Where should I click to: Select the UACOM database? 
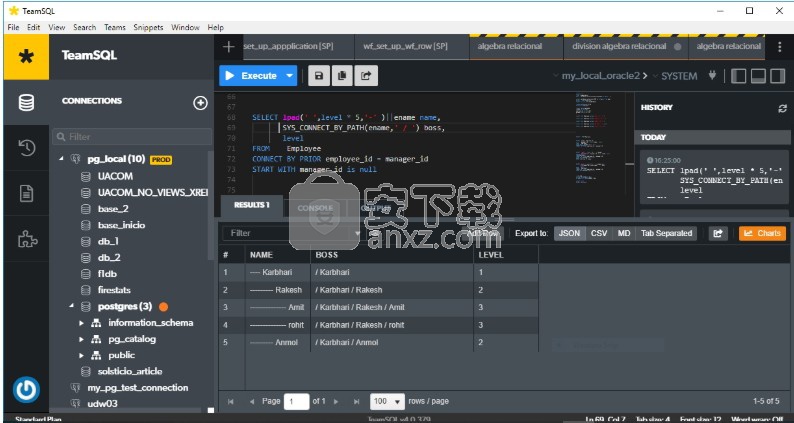coord(115,176)
